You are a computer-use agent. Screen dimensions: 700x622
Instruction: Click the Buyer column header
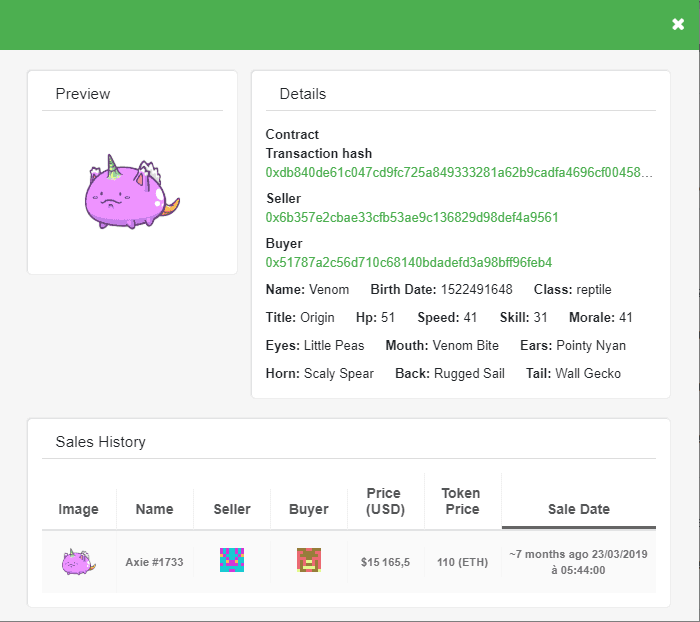(x=308, y=509)
